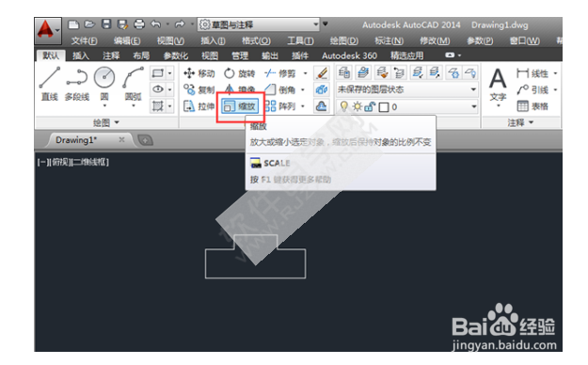Image resolution: width=588 pixels, height=365 pixels.
Task: Click the Erase tool icon
Action: coord(322,73)
